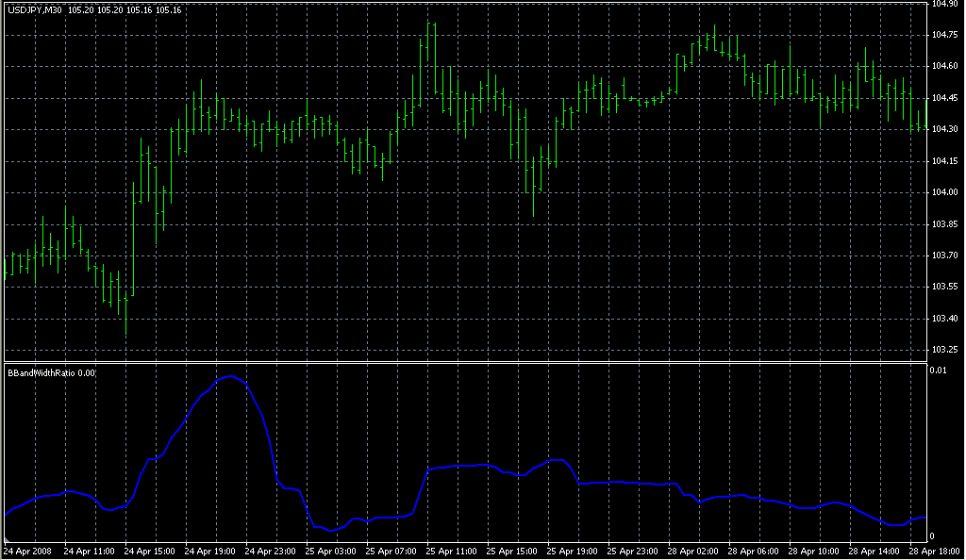
Task: Click the 104.30 price scale label
Action: click(x=944, y=129)
